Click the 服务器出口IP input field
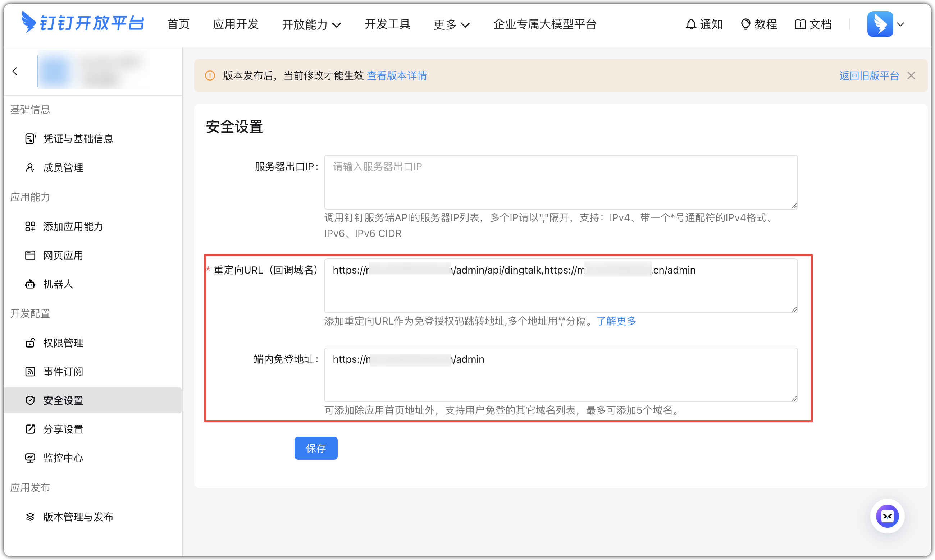Image resolution: width=935 pixels, height=560 pixels. (x=560, y=182)
